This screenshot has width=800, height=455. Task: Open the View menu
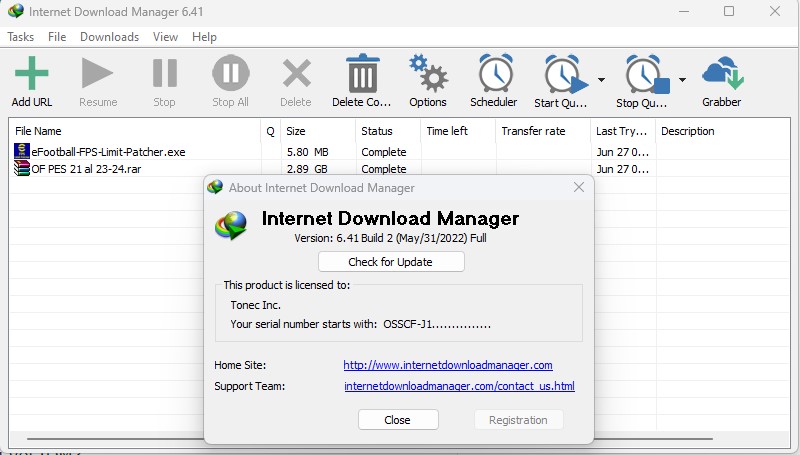coord(165,37)
